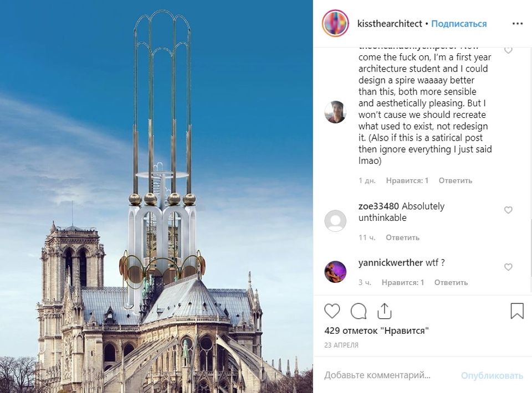Save the post with the bookmark icon
This screenshot has height=393, width=532.
point(517,311)
